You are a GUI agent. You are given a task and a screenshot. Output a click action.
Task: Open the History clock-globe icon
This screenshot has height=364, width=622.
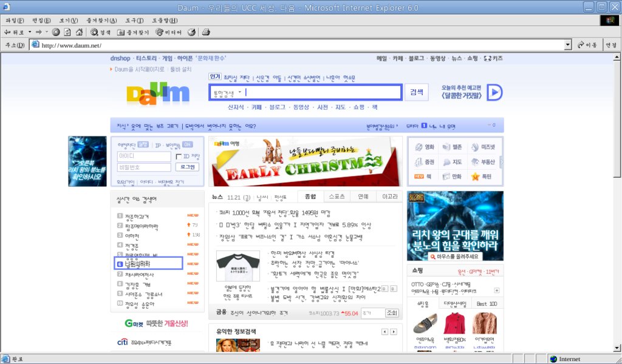[x=191, y=32]
